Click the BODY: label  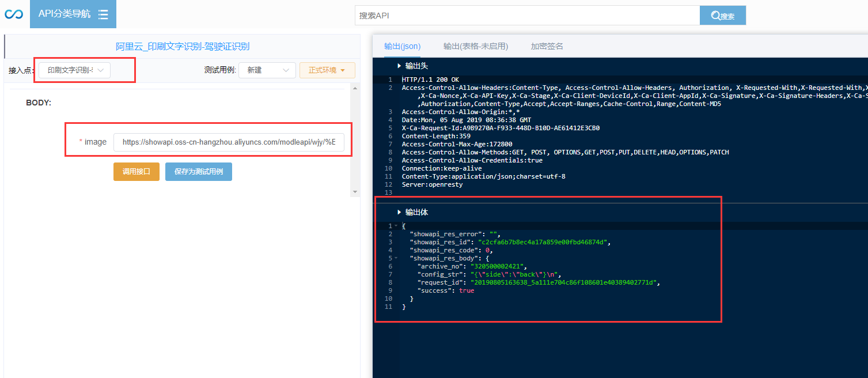pyautogui.click(x=39, y=103)
